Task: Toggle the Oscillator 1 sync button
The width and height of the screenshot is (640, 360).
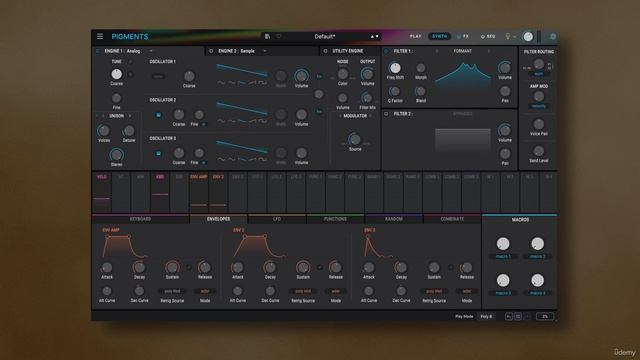Action: pos(158,76)
